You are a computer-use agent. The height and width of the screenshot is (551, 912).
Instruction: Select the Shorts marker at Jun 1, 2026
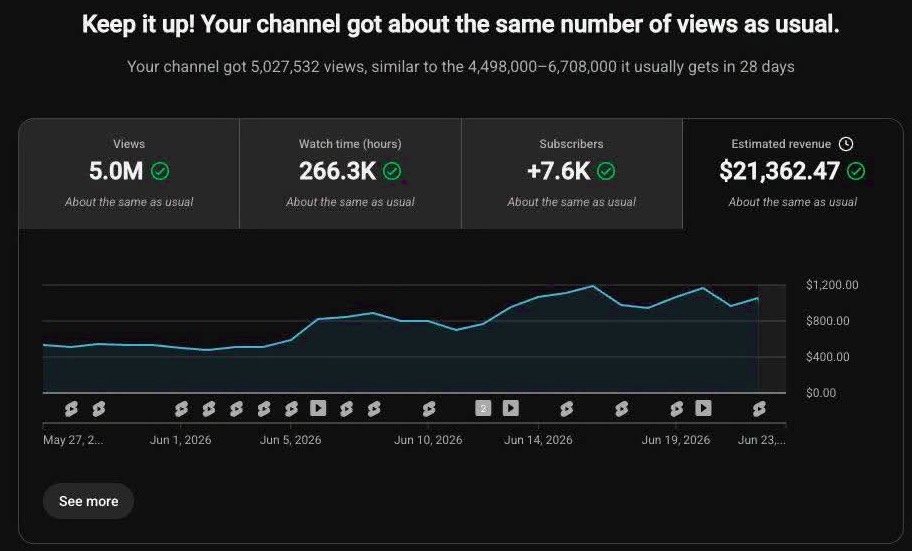181,409
